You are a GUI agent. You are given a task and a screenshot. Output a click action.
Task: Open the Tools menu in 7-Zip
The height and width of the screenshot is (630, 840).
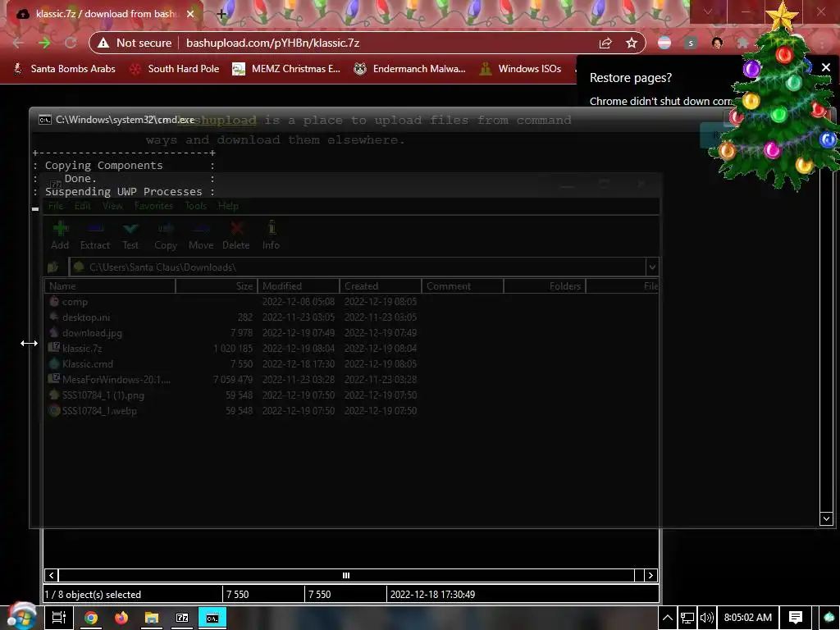(x=195, y=206)
